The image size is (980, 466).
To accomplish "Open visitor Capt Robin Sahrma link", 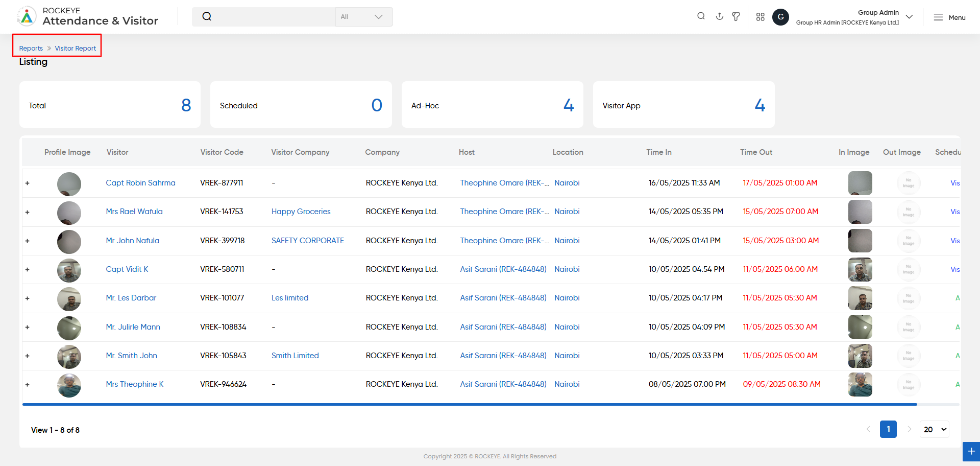I will point(140,183).
